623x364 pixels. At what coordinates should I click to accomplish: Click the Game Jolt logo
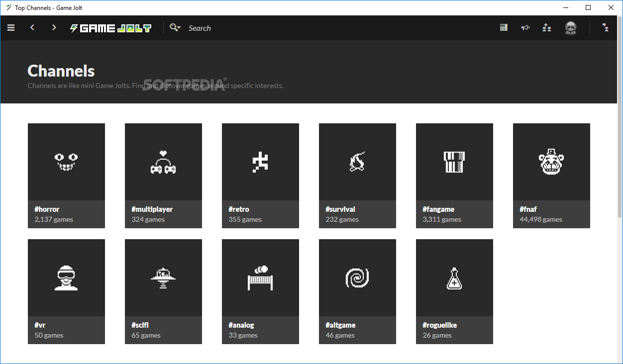pos(110,28)
